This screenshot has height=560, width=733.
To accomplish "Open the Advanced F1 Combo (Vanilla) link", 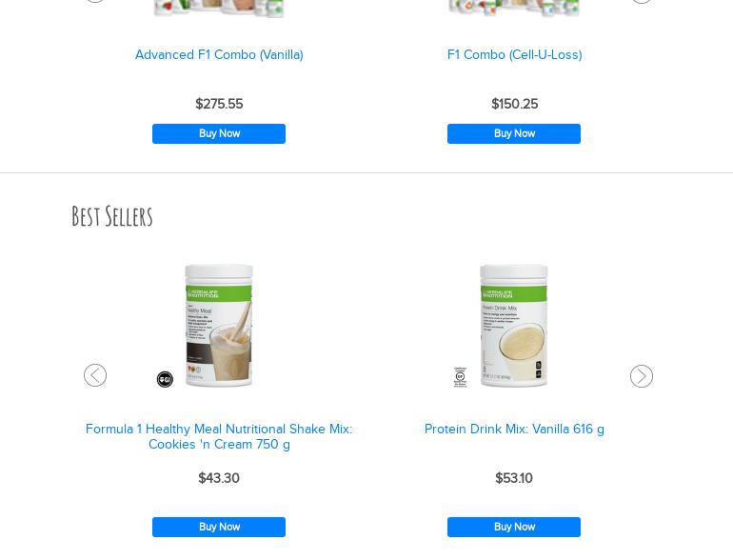I will pyautogui.click(x=219, y=54).
